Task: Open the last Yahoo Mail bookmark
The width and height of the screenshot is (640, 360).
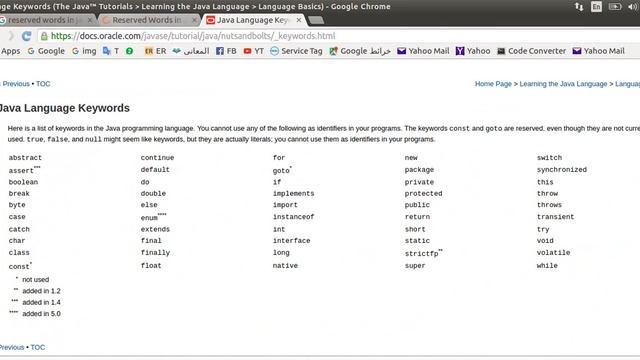Action: 598,51
